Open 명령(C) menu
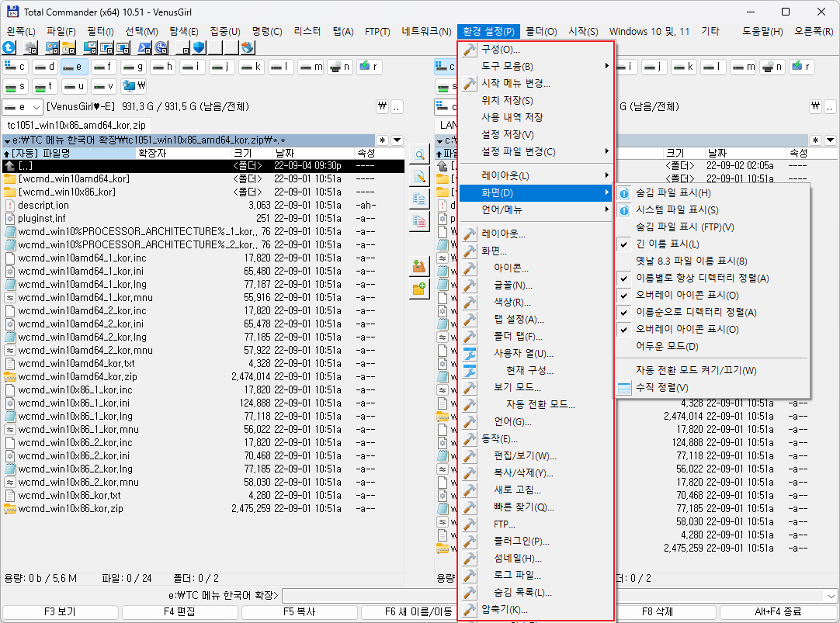 click(267, 32)
